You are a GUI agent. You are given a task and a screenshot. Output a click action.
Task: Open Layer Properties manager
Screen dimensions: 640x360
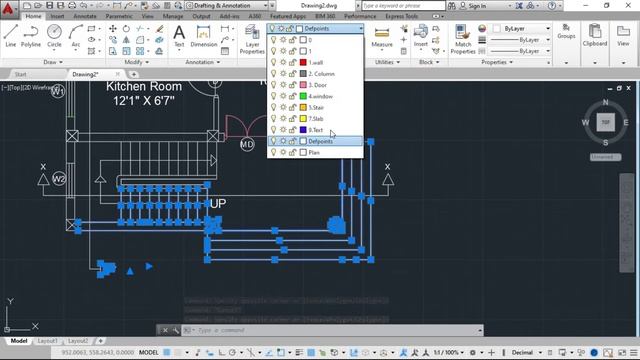[252, 39]
